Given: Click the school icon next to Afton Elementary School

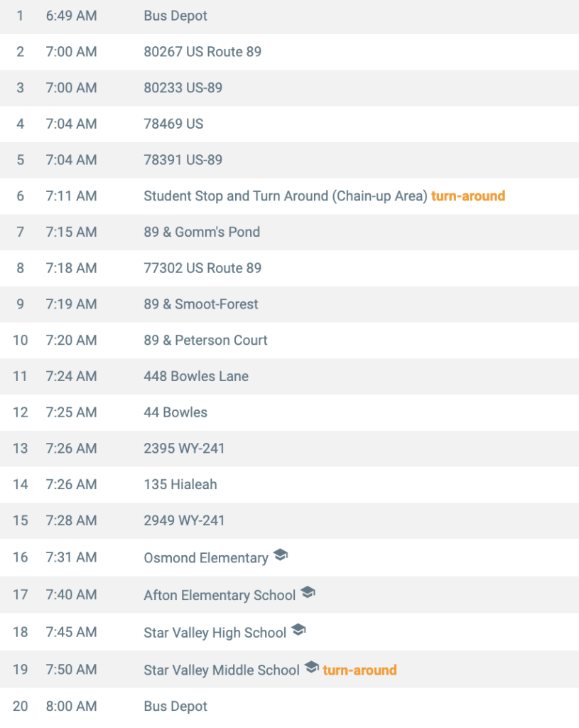Looking at the screenshot, I should pos(307,592).
